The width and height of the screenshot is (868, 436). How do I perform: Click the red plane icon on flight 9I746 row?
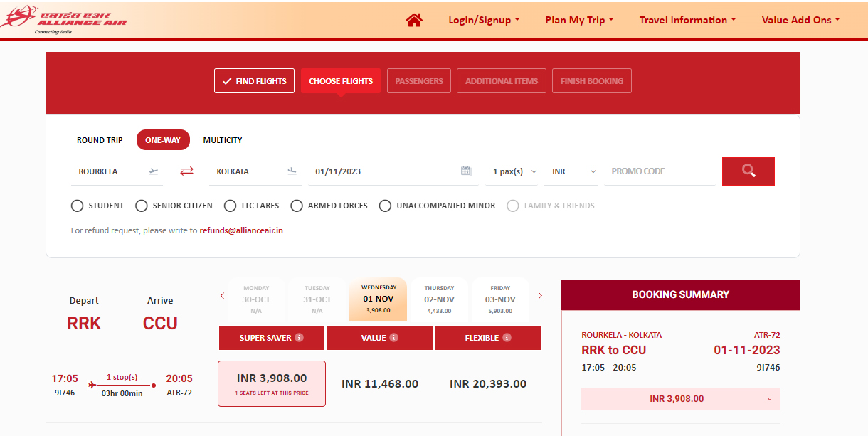(92, 385)
